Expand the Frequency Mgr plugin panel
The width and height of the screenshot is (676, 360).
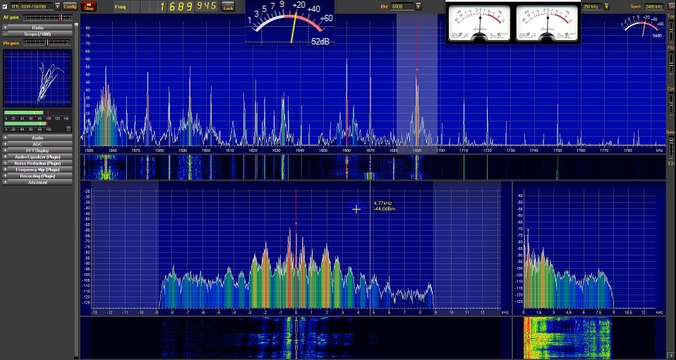tap(38, 170)
